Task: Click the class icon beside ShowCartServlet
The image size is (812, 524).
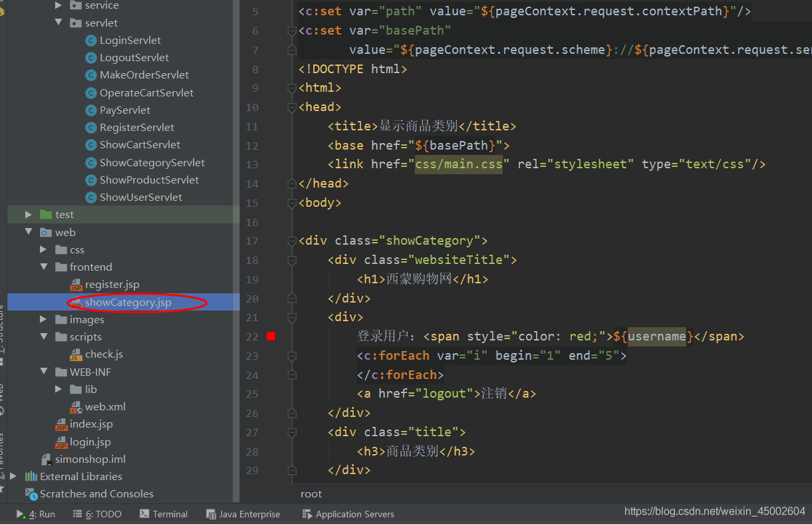Action: (91, 145)
